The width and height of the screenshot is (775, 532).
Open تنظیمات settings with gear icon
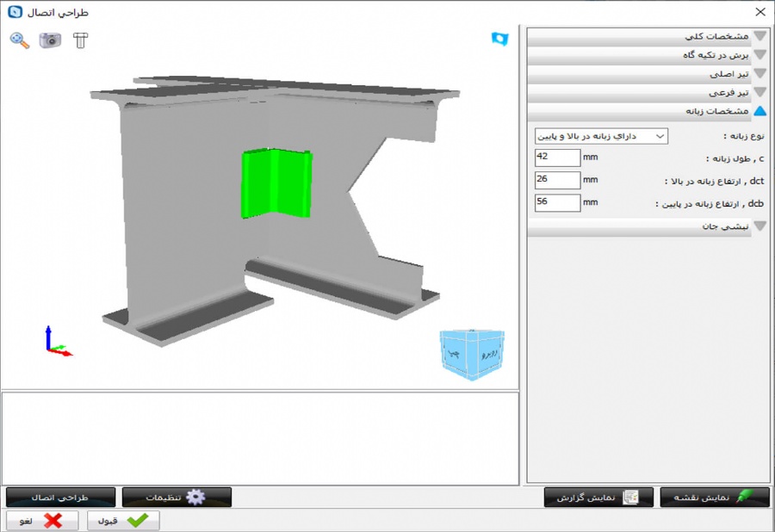[x=177, y=498]
